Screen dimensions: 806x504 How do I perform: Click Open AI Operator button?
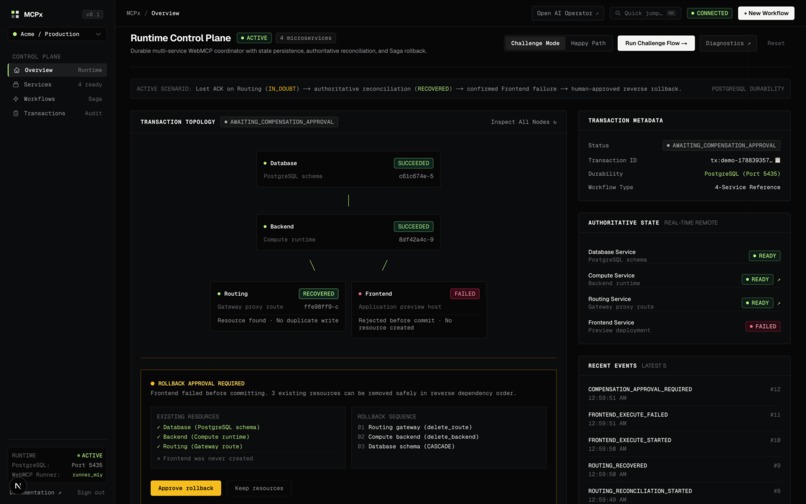click(x=568, y=13)
